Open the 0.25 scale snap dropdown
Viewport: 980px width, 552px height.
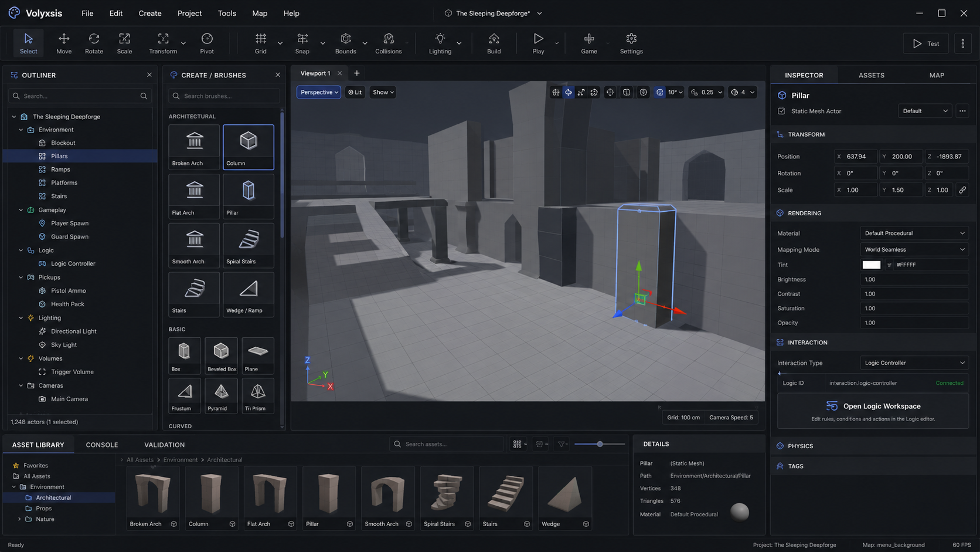pos(706,92)
